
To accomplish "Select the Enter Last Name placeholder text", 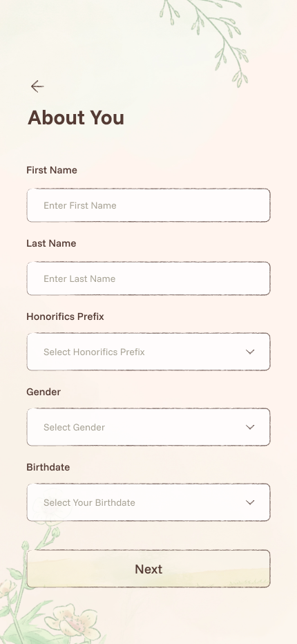I will pyautogui.click(x=79, y=278).
